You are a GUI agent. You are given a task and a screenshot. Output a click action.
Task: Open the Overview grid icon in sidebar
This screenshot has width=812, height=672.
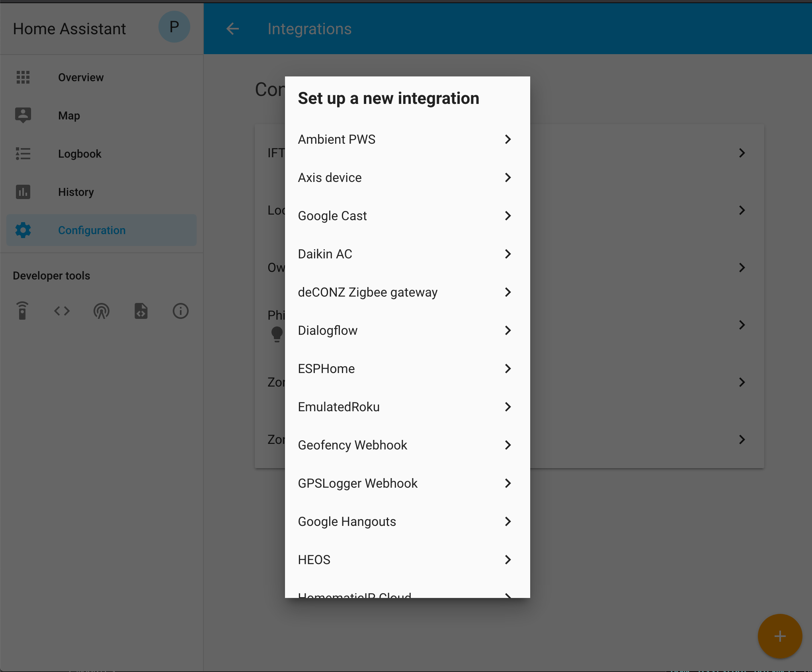tap(23, 77)
